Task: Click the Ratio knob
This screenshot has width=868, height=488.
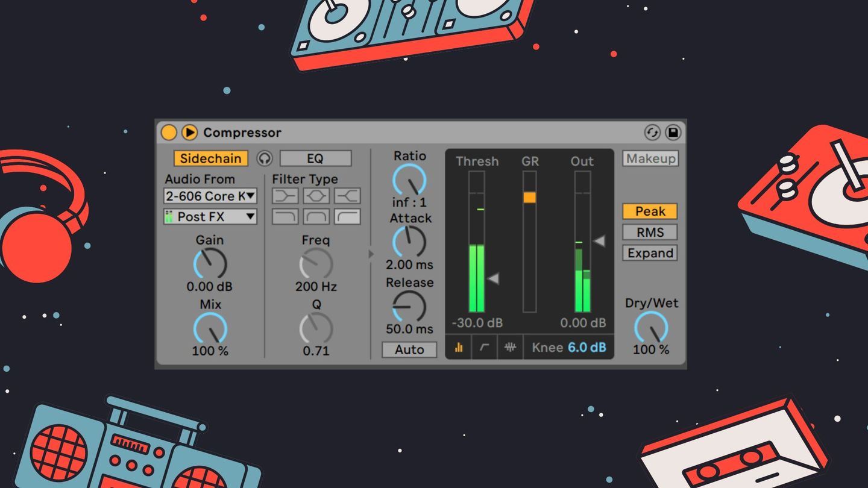Action: (409, 180)
